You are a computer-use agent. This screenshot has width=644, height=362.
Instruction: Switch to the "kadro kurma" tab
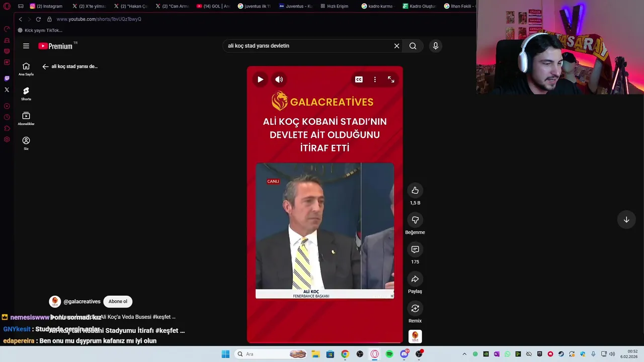pos(377,6)
